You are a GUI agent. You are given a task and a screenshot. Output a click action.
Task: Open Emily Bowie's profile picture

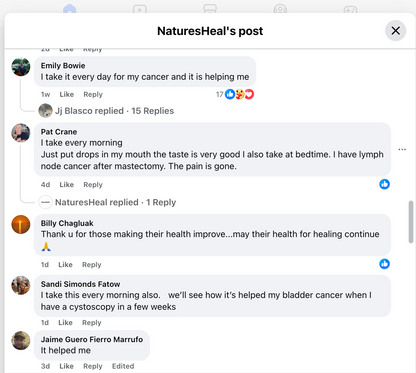[21, 67]
